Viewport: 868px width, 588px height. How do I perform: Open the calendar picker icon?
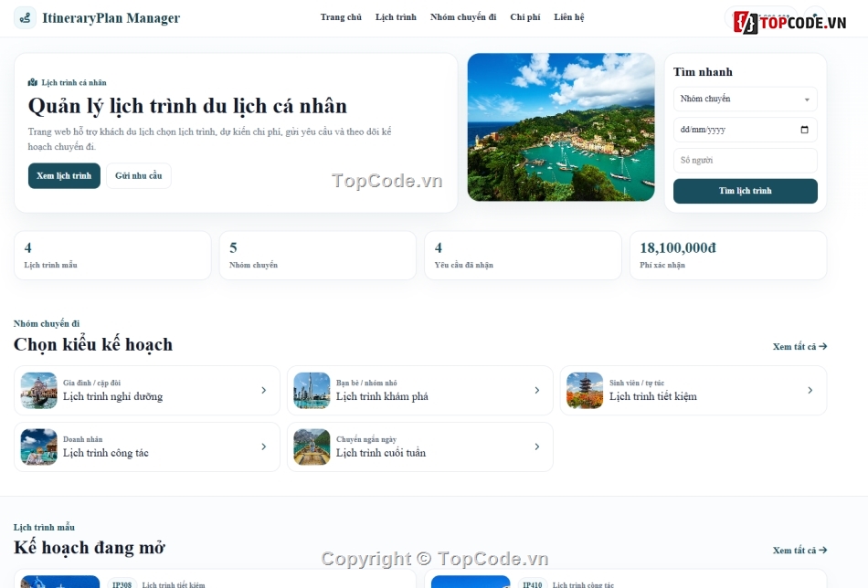pos(804,130)
